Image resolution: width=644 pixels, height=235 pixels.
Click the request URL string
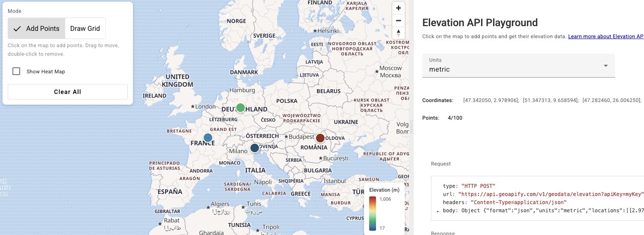(x=551, y=194)
